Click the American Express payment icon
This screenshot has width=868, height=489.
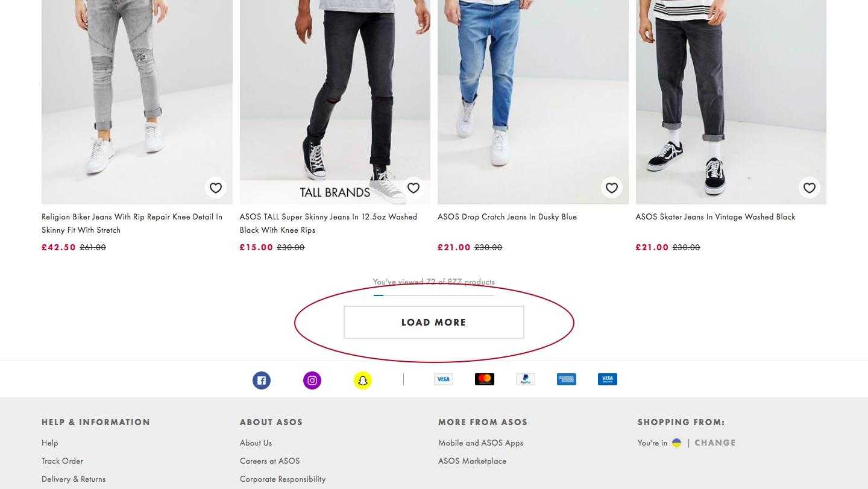tap(567, 379)
